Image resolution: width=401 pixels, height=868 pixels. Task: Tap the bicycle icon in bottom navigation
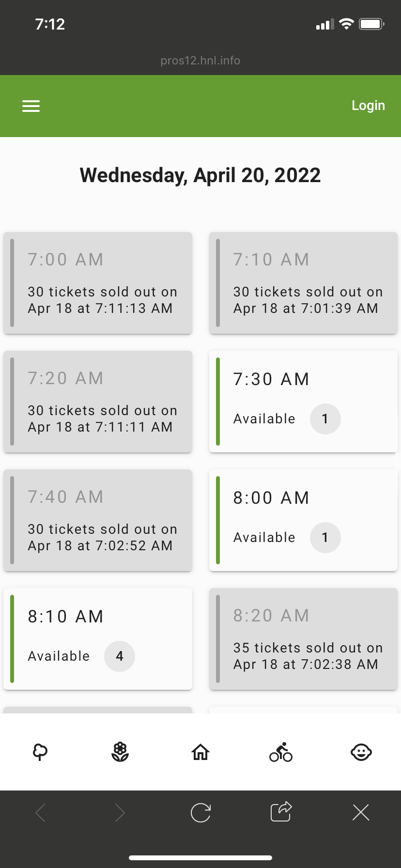[x=281, y=752]
